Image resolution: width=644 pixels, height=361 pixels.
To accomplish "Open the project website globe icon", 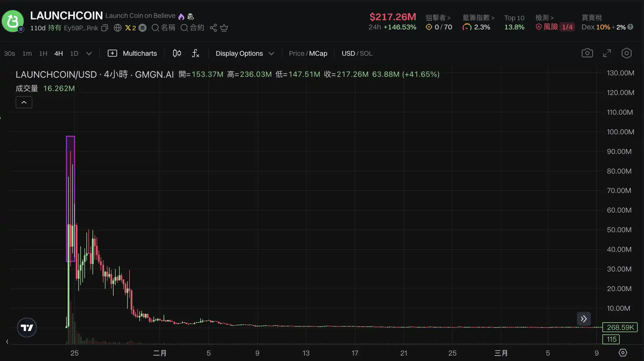I will click(x=117, y=28).
